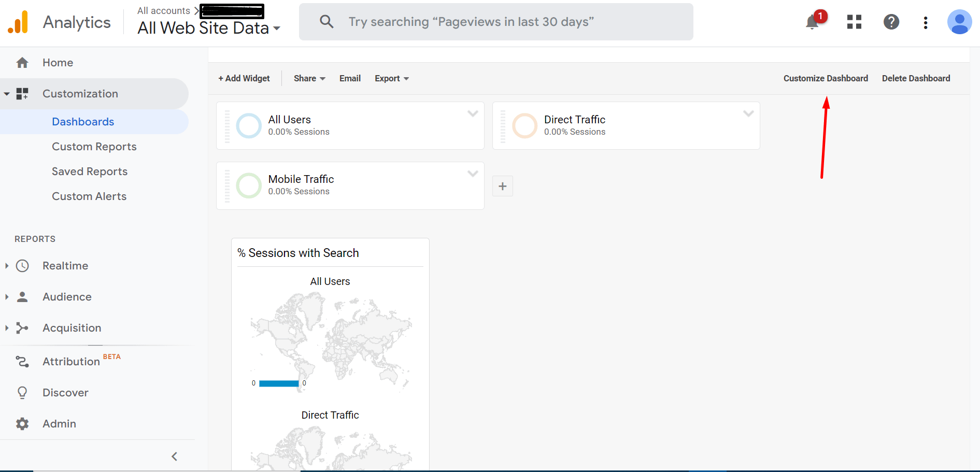Click the Analytics logo
This screenshot has height=472, width=980.
pos(59,22)
